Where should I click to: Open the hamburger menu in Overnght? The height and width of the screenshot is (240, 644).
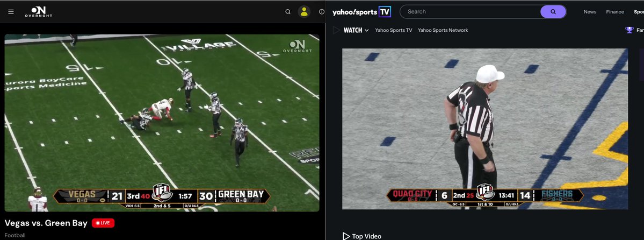point(11,11)
